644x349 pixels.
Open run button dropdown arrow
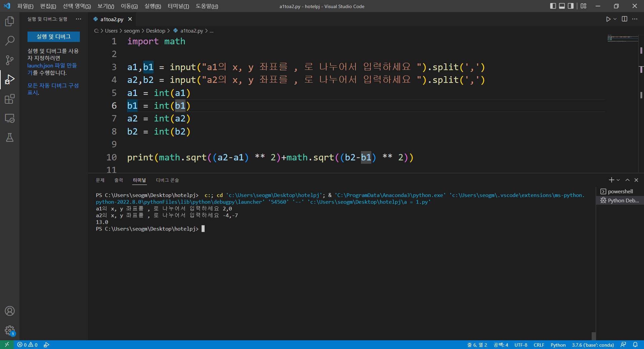pos(615,19)
